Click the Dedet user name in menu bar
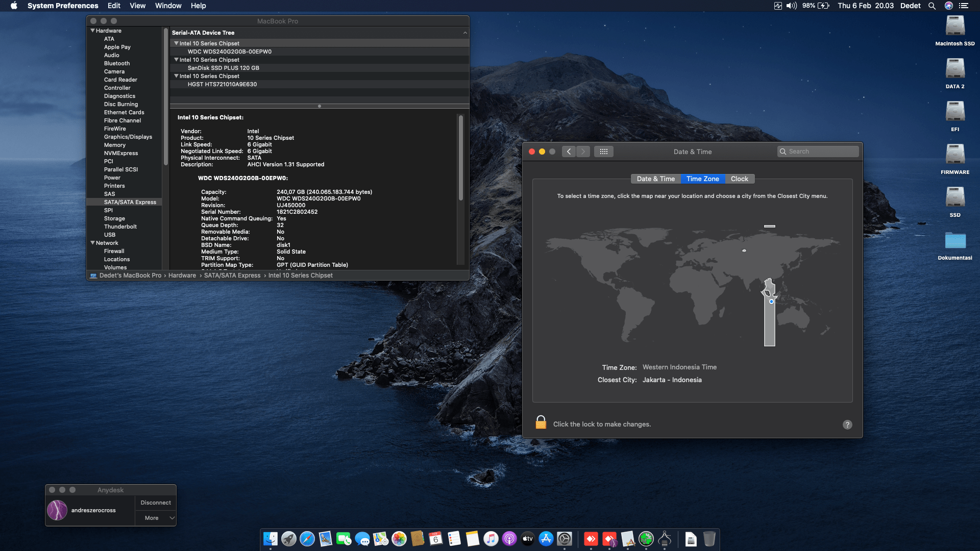Screen dimensions: 980x551 (x=911, y=6)
